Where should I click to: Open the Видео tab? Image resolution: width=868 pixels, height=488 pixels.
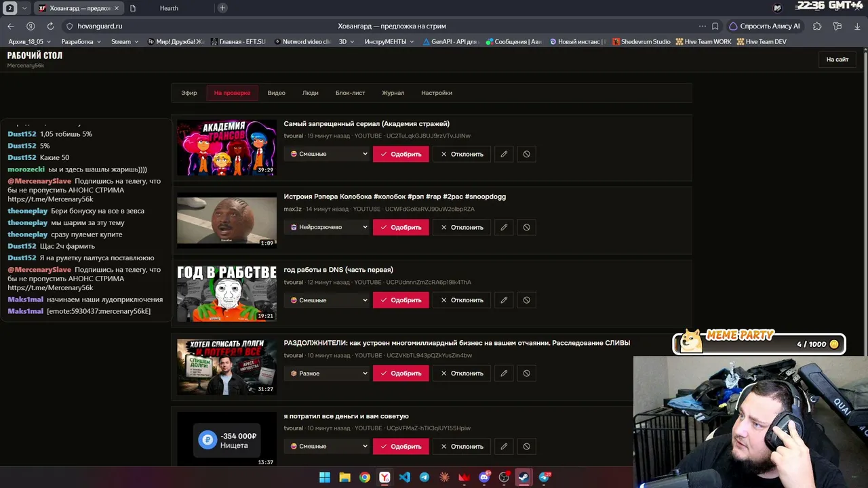(x=276, y=93)
